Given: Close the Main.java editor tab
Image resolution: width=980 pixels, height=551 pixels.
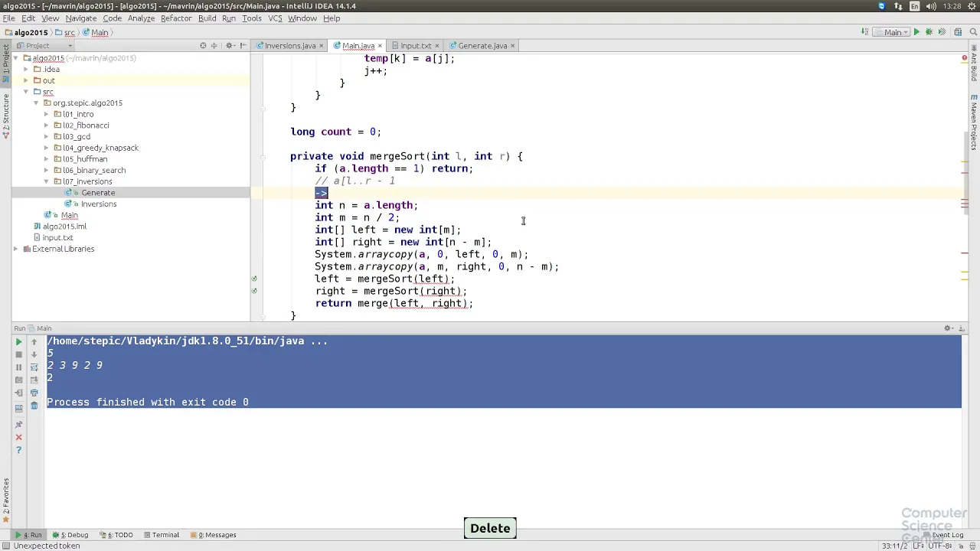Looking at the screenshot, I should coord(380,46).
